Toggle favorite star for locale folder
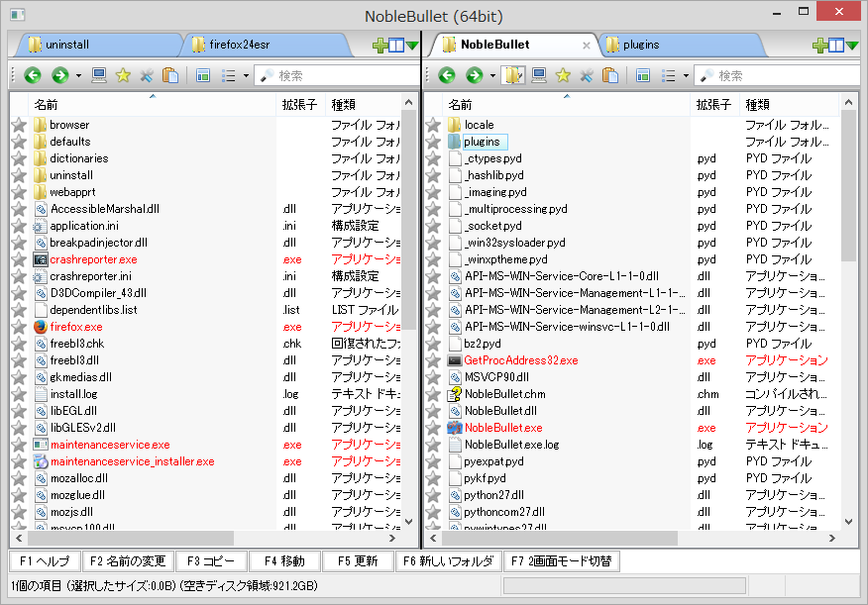Image resolution: width=868 pixels, height=605 pixels. pyautogui.click(x=433, y=125)
